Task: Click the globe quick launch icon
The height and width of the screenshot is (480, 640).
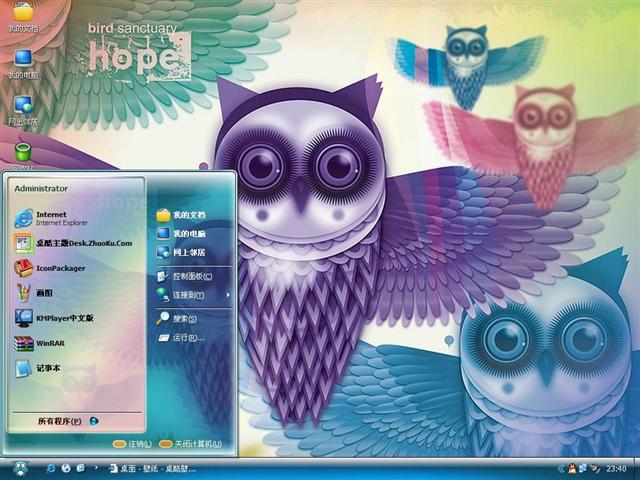Action: click(66, 468)
